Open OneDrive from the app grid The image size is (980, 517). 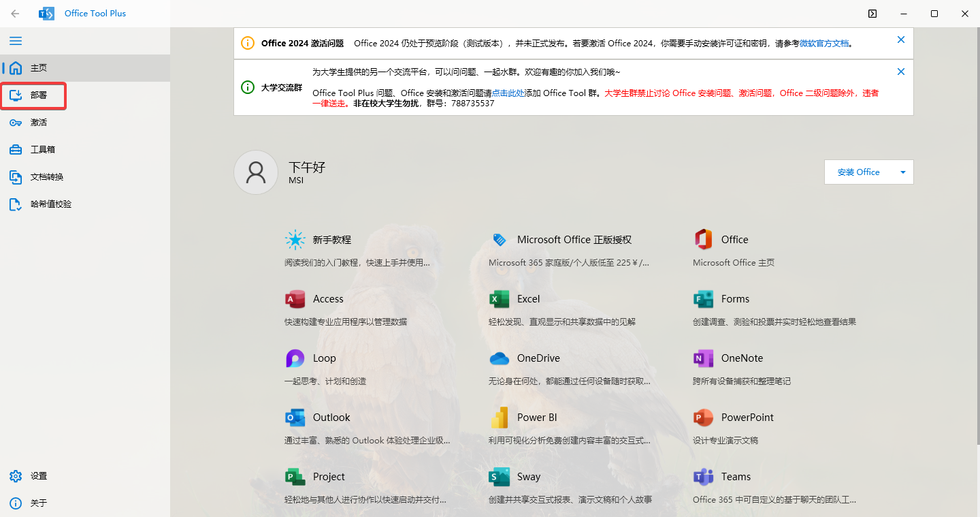tap(536, 358)
